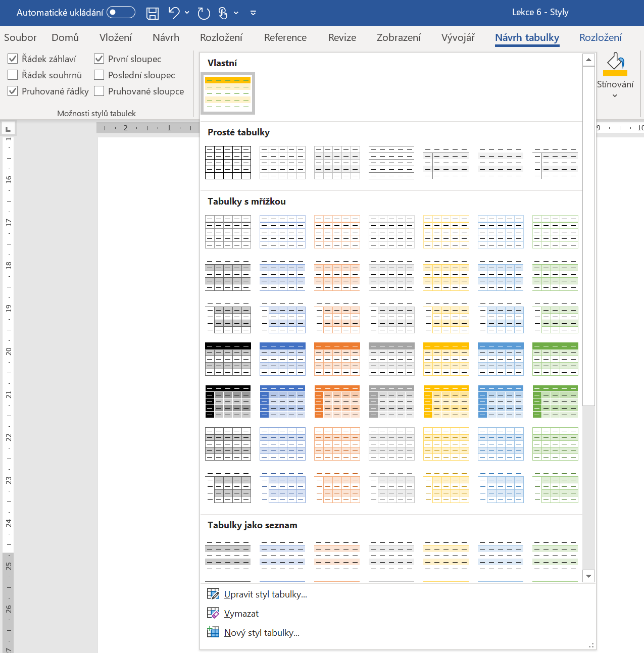Save the document using the Save icon

pyautogui.click(x=152, y=13)
